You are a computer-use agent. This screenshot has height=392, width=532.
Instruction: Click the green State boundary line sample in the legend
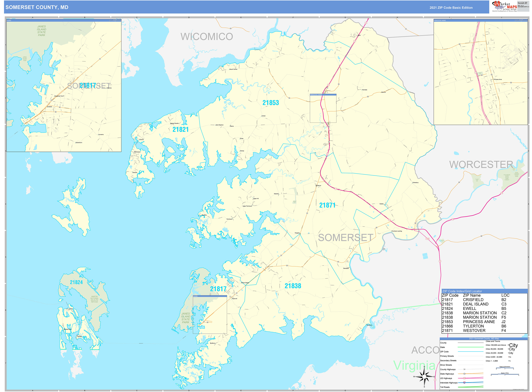pos(470,347)
